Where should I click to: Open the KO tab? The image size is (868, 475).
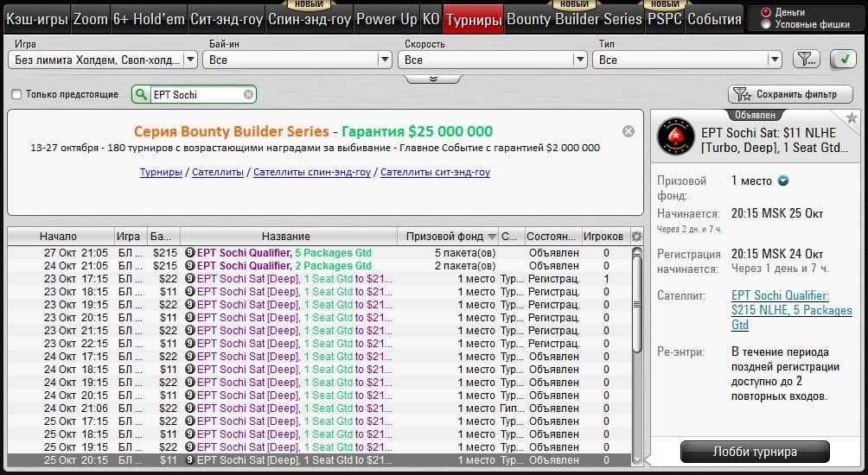point(431,19)
